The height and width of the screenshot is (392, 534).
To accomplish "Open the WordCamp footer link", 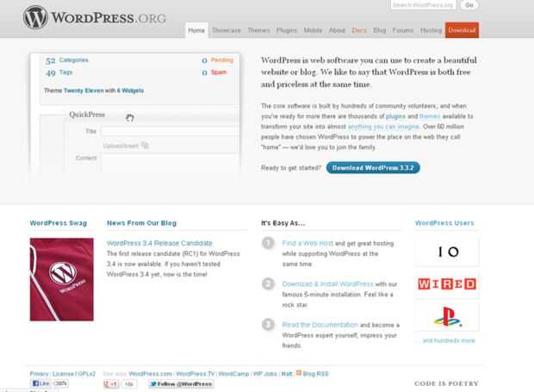I will click(233, 374).
